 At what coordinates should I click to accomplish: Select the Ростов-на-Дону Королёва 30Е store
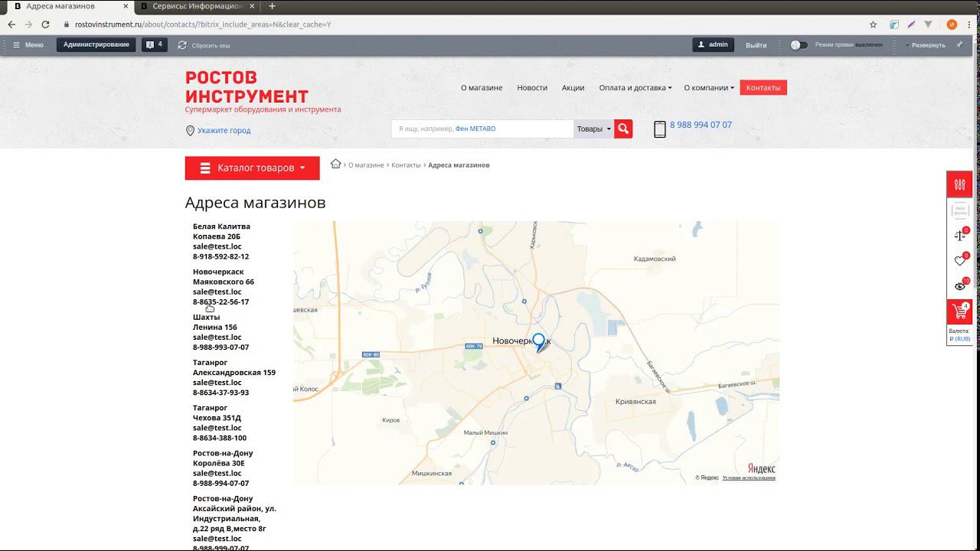[223, 468]
